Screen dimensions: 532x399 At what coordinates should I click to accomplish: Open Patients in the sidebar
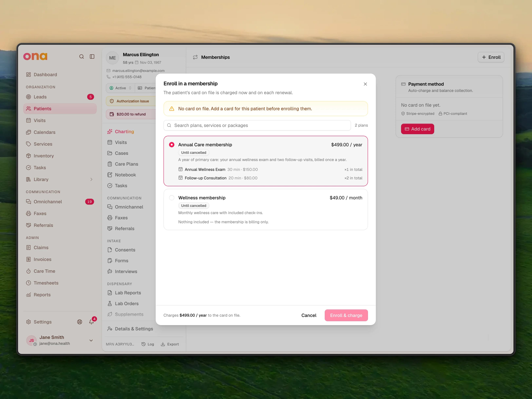(60, 109)
